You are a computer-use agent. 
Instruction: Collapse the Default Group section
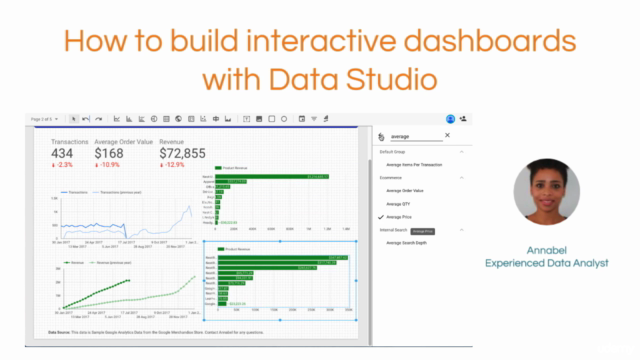click(462, 152)
